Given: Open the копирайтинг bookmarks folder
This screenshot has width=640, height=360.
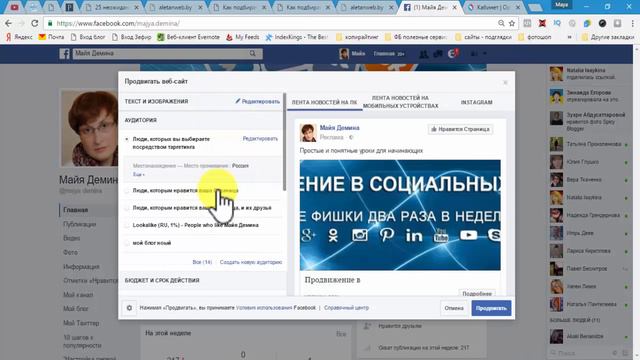Looking at the screenshot, I should pos(357,37).
